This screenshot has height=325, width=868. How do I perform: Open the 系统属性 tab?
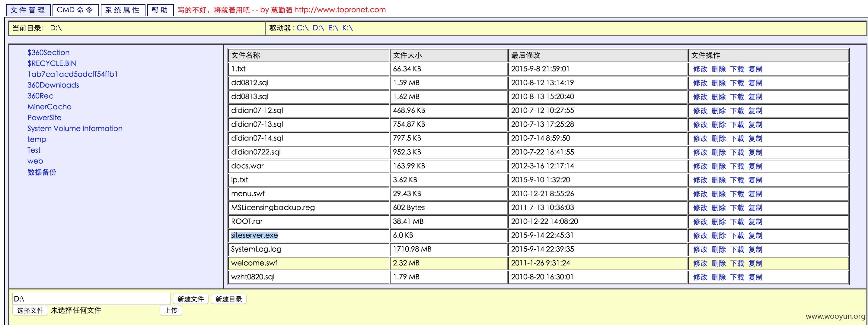pyautogui.click(x=123, y=10)
